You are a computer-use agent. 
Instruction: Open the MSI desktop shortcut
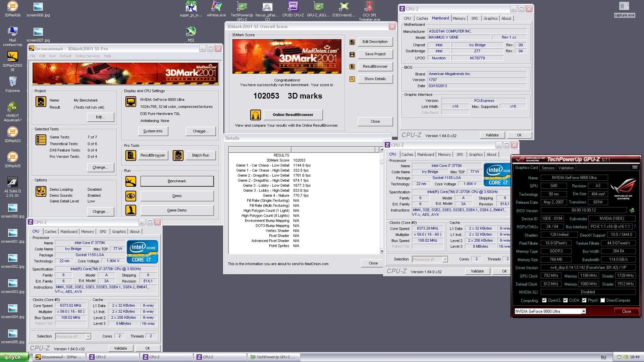[x=191, y=34]
